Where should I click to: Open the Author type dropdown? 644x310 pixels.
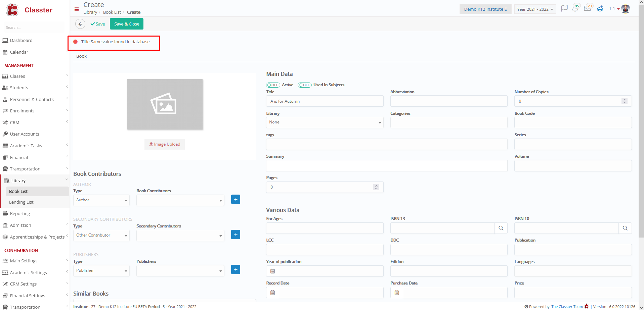101,200
